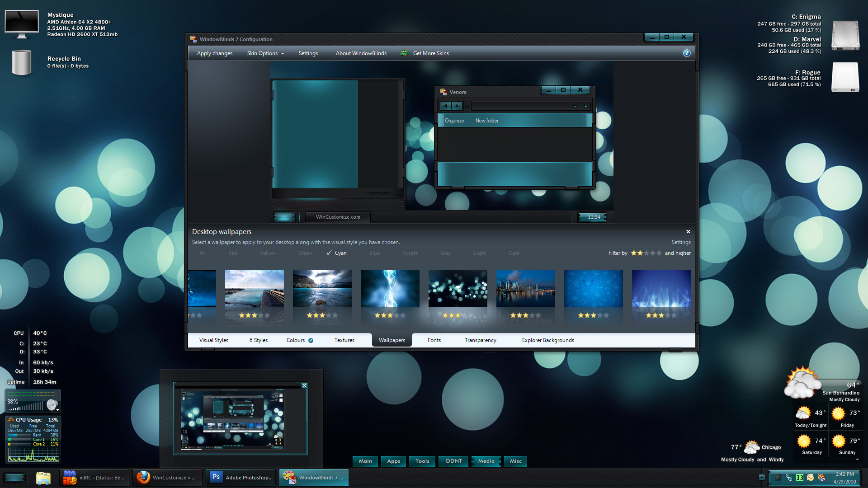Click the WindowBlinds palette tray icon

(822, 478)
